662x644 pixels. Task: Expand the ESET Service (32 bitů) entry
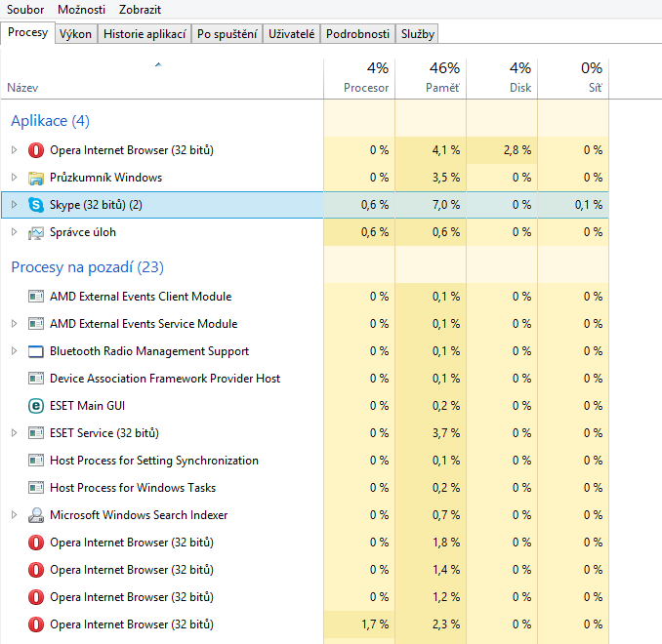tap(14, 433)
